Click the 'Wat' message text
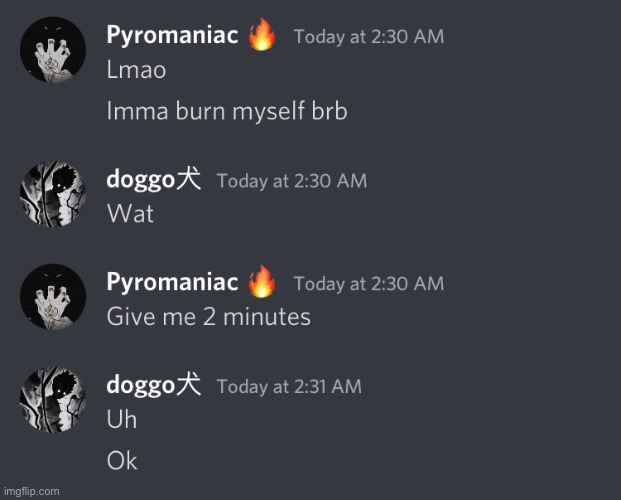The width and height of the screenshot is (621, 500). (130, 214)
